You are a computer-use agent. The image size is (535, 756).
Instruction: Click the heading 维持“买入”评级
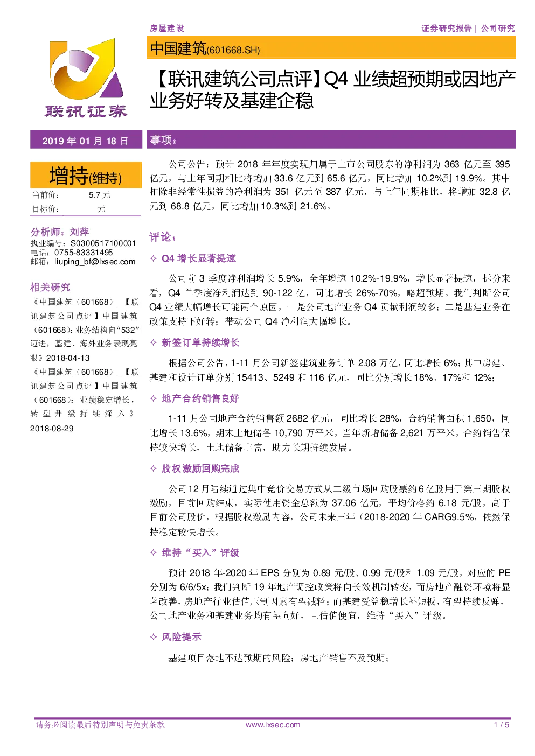coord(200,552)
